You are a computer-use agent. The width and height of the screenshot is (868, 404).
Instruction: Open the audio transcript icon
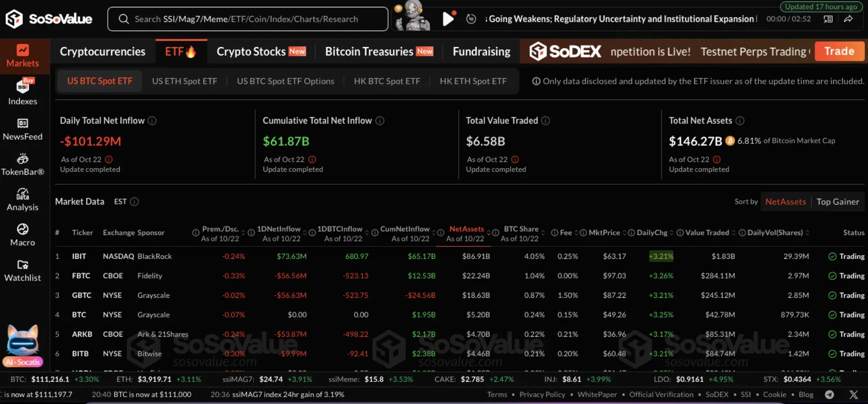coord(828,19)
